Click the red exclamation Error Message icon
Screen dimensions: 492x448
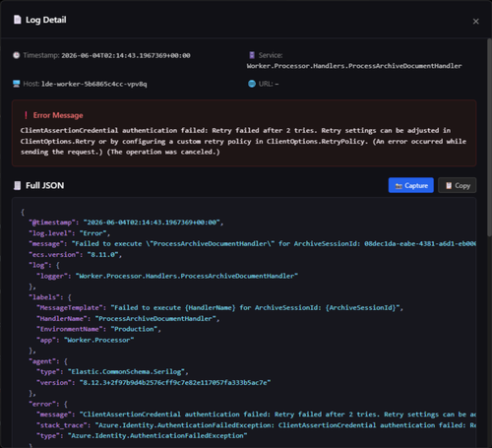26,115
